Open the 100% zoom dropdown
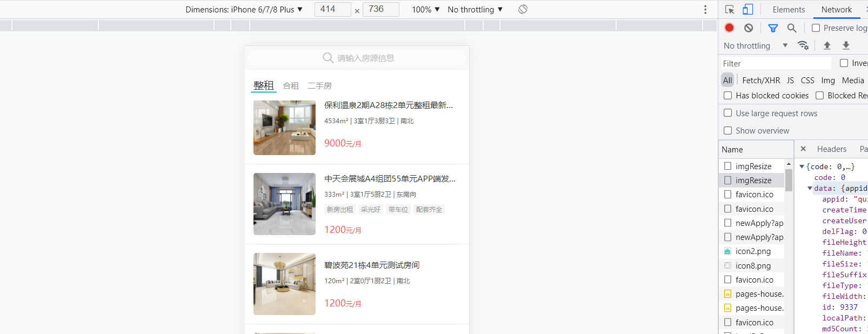The height and width of the screenshot is (334, 868). click(x=426, y=9)
